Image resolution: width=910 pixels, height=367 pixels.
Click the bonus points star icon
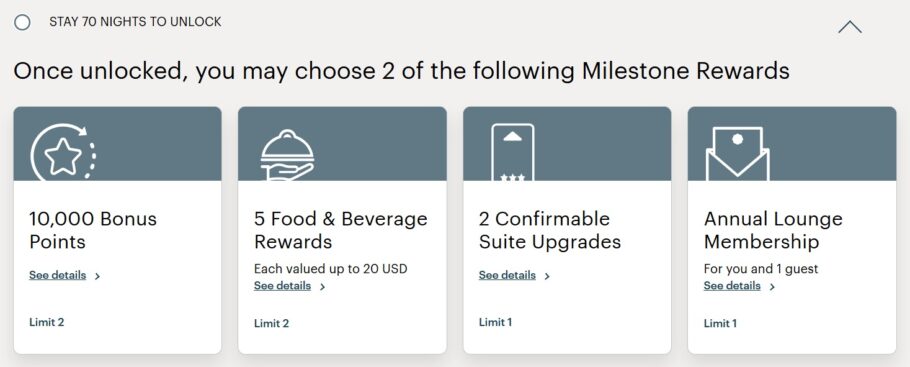click(63, 153)
